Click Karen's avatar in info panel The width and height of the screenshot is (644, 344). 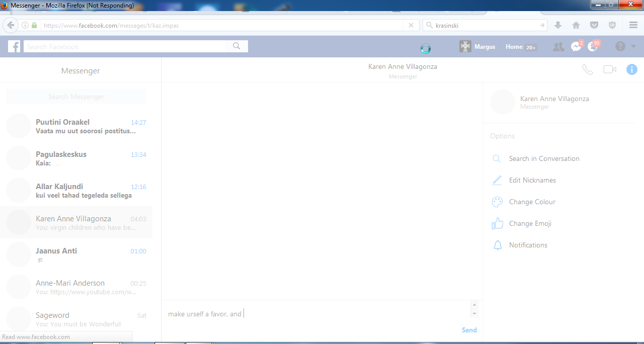pyautogui.click(x=502, y=102)
